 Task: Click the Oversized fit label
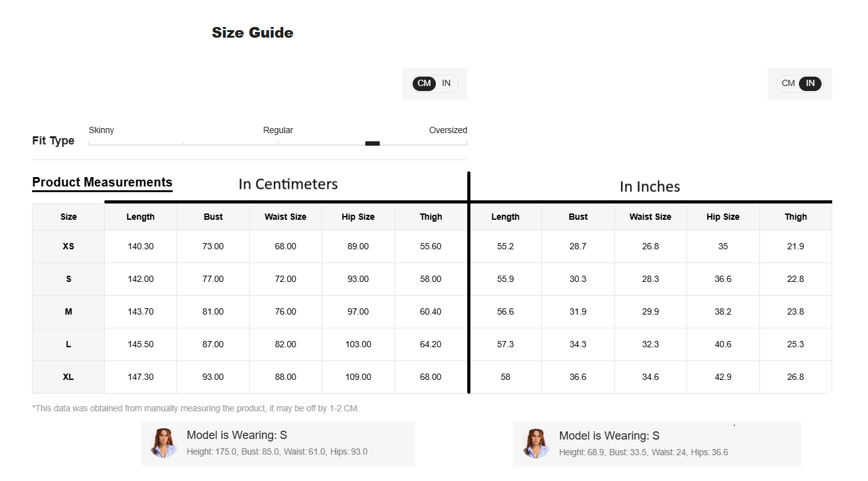pos(448,130)
